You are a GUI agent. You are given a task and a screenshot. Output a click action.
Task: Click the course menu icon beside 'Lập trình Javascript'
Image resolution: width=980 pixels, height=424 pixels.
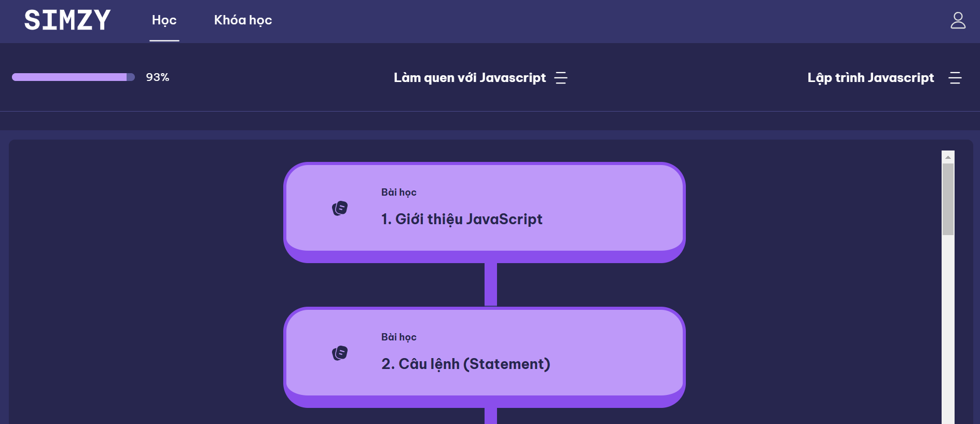click(x=955, y=78)
